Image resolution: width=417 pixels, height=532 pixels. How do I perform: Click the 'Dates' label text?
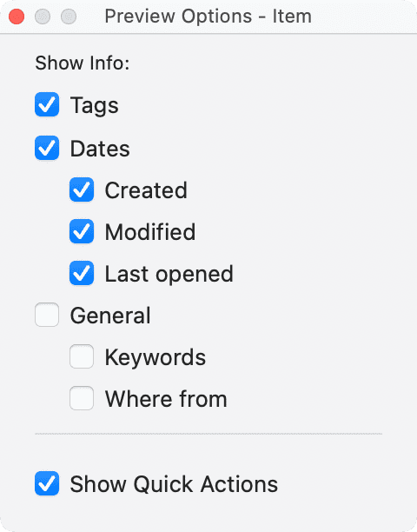tap(100, 149)
